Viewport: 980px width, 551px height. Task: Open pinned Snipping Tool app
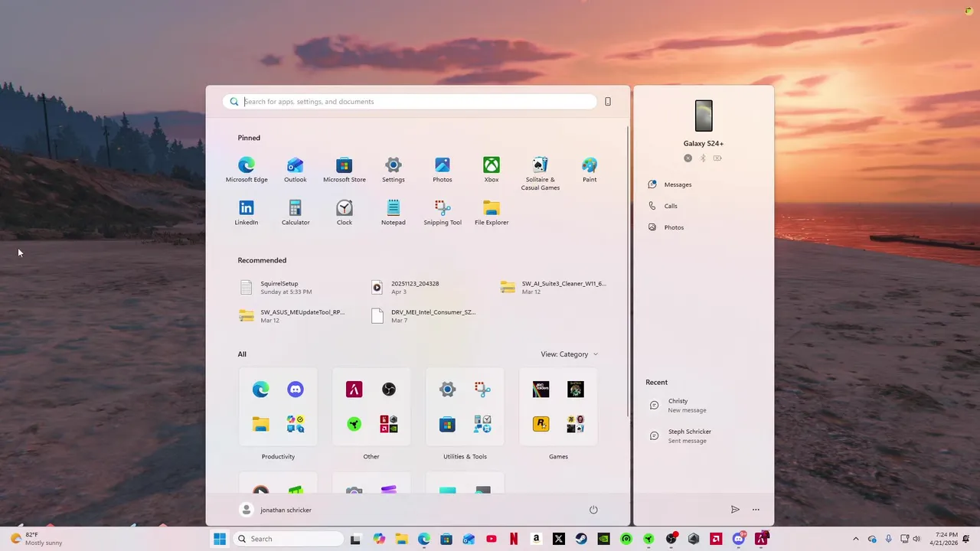[x=443, y=213]
